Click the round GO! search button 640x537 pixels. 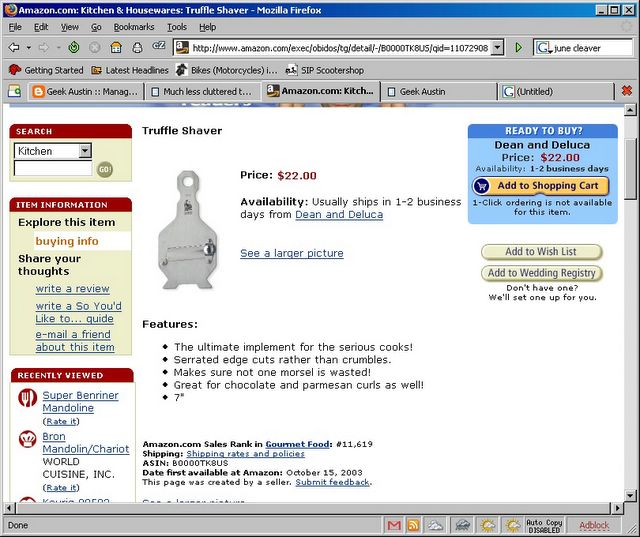104,169
